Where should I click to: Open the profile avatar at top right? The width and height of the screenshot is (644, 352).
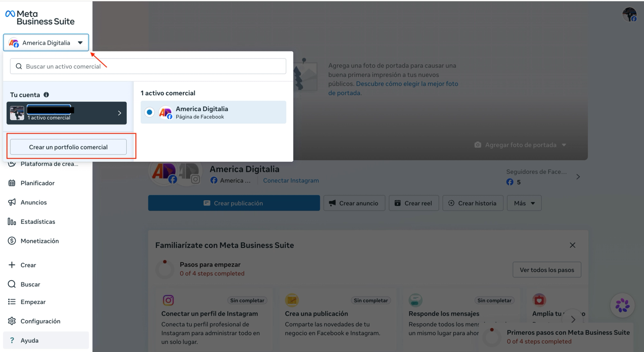[629, 14]
